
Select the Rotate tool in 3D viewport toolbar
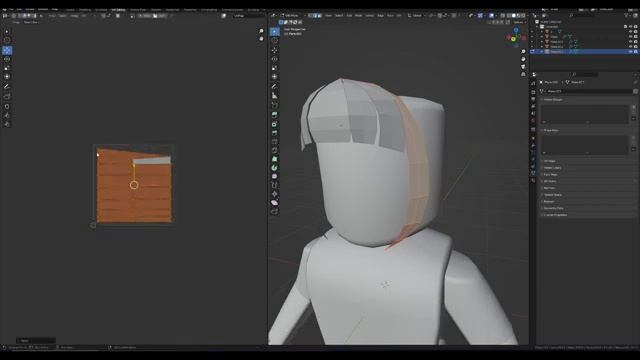point(275,59)
